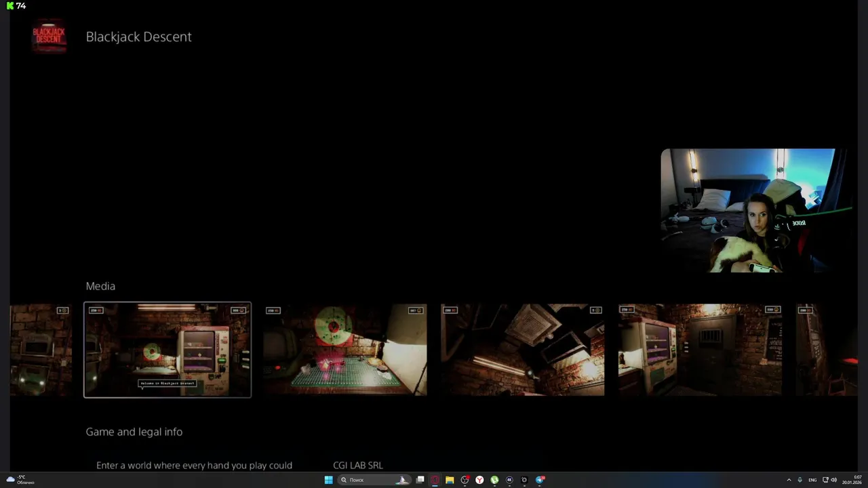
Task: Click the CGI LAB SRL publisher text
Action: coord(358,466)
